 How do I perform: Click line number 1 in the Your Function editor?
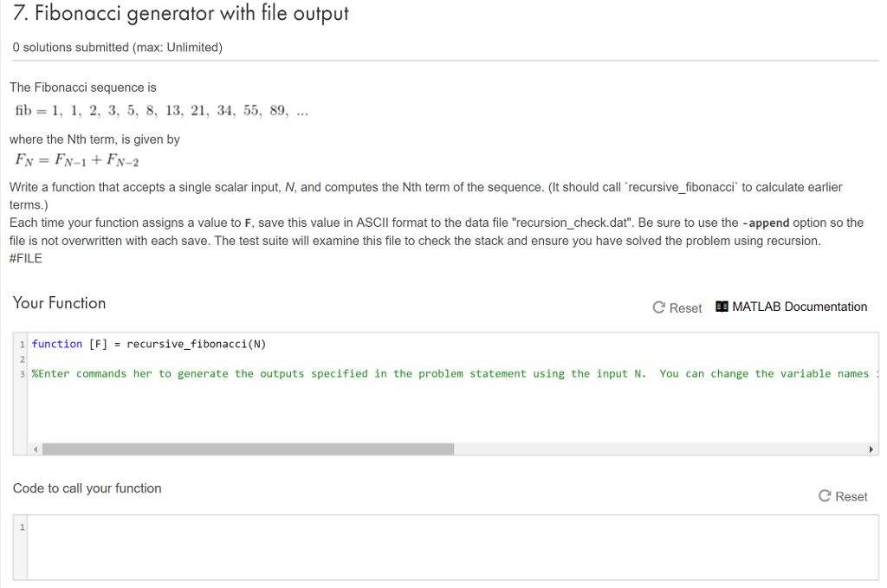tap(22, 345)
